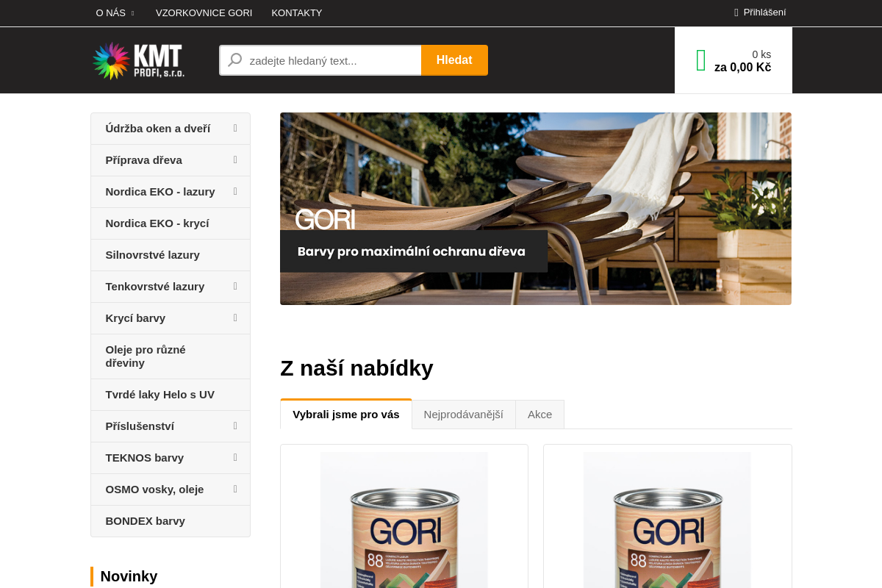882x588 pixels.
Task: Expand Příprava dřeva category arrow
Action: coord(235,159)
